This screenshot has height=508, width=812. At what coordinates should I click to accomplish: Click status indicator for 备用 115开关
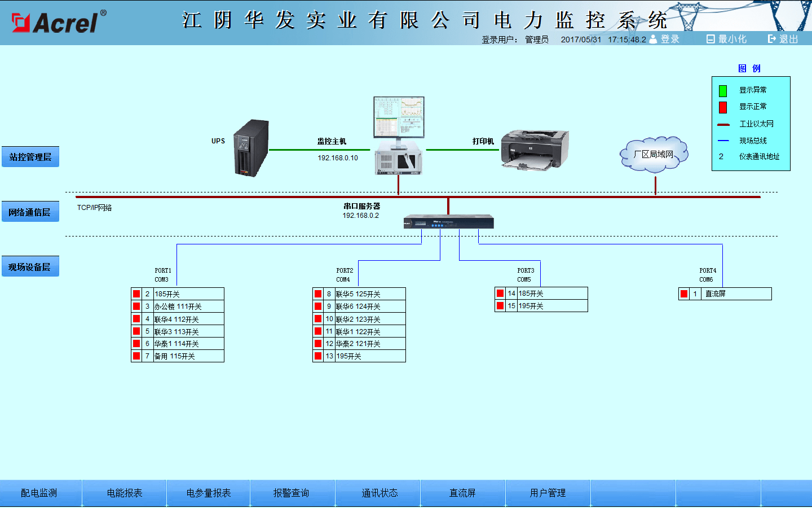[136, 356]
